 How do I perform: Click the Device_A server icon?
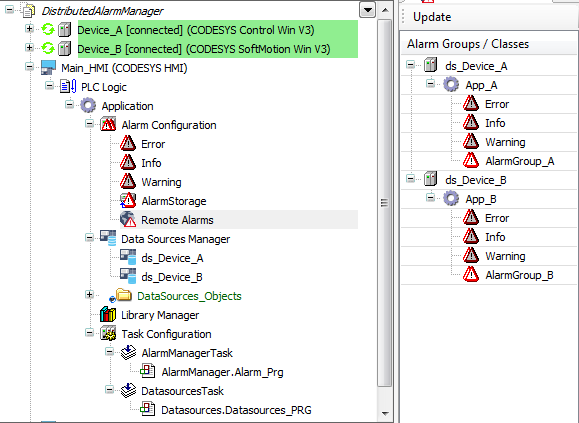tap(65, 30)
